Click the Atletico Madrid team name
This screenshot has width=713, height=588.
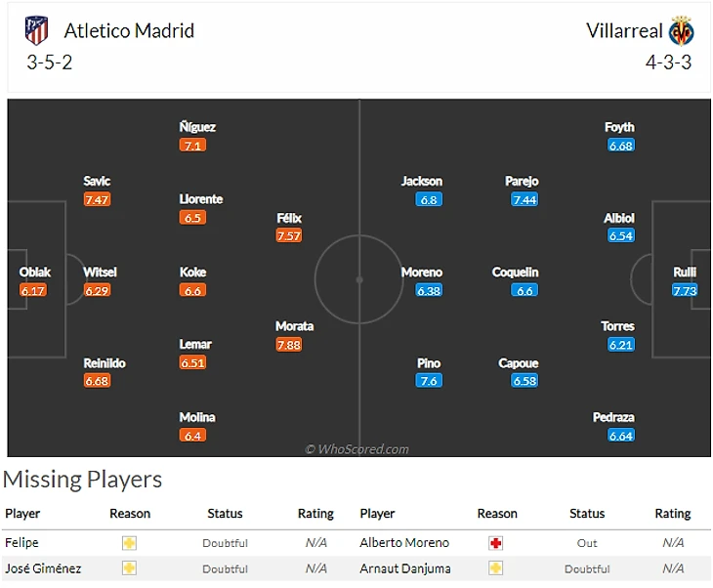click(129, 30)
